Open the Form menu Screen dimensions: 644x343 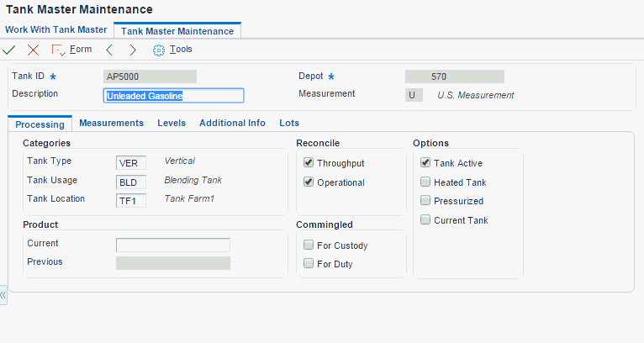pyautogui.click(x=81, y=50)
